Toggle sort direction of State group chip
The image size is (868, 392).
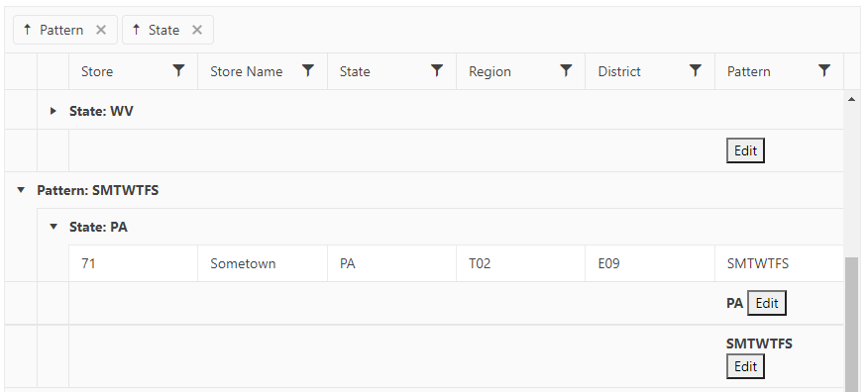click(x=136, y=30)
